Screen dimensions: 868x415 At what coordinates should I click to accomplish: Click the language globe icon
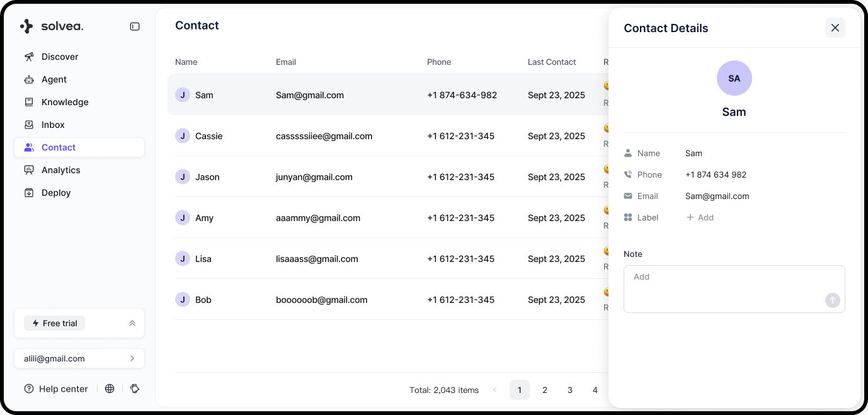pos(110,389)
